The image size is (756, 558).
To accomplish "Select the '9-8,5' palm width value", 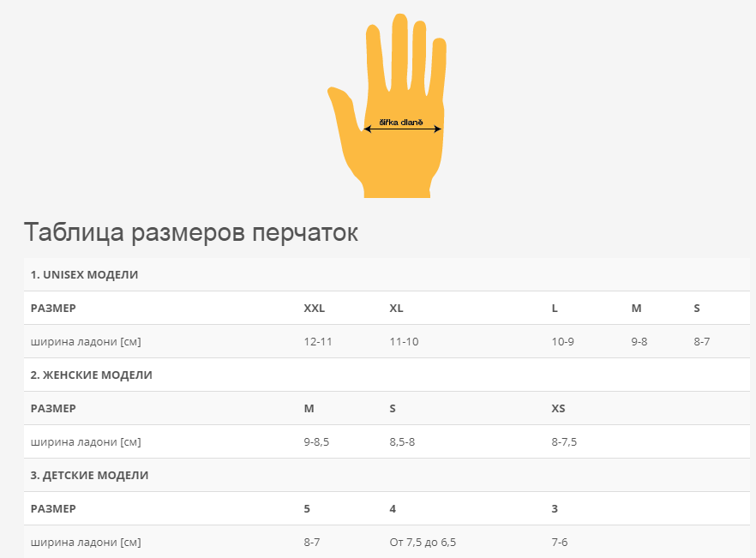I will coord(317,441).
